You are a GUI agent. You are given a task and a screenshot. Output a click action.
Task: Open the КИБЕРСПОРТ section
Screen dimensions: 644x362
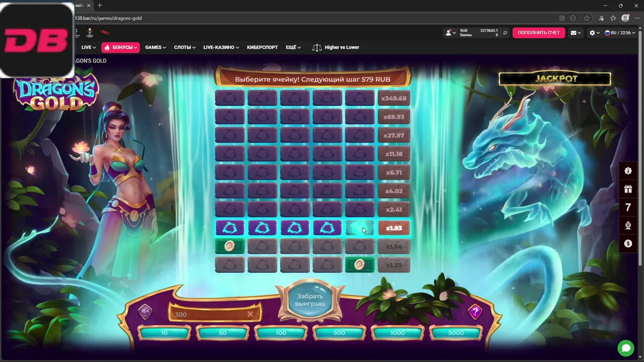point(262,47)
